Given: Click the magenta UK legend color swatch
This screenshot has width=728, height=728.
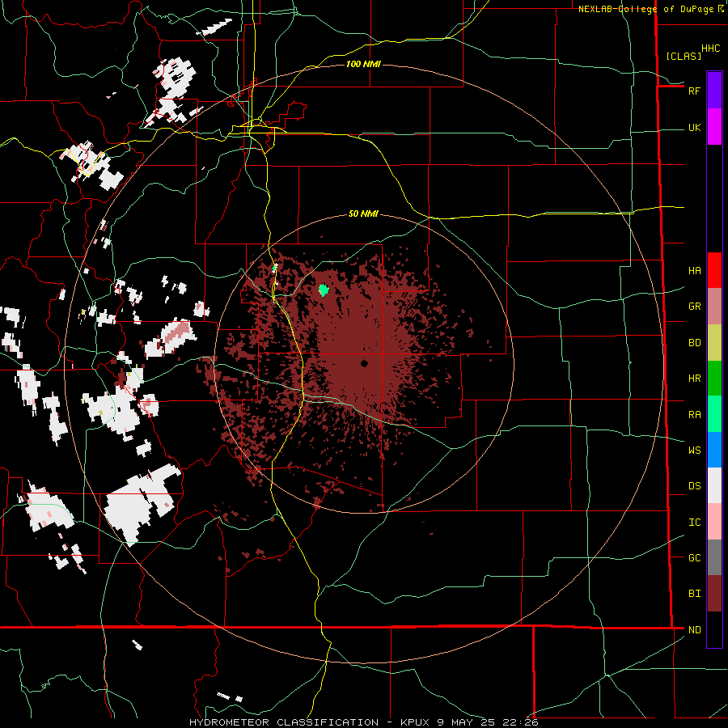Looking at the screenshot, I should click(x=714, y=127).
